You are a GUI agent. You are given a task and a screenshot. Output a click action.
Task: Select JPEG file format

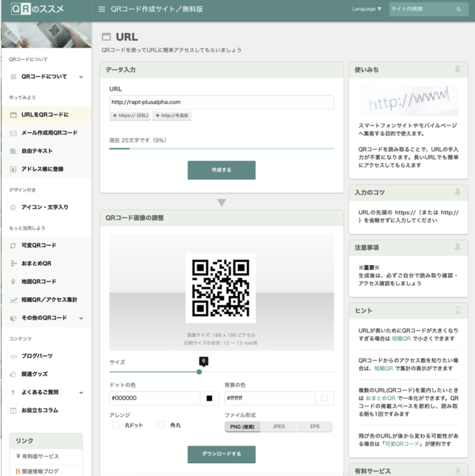pyautogui.click(x=279, y=427)
